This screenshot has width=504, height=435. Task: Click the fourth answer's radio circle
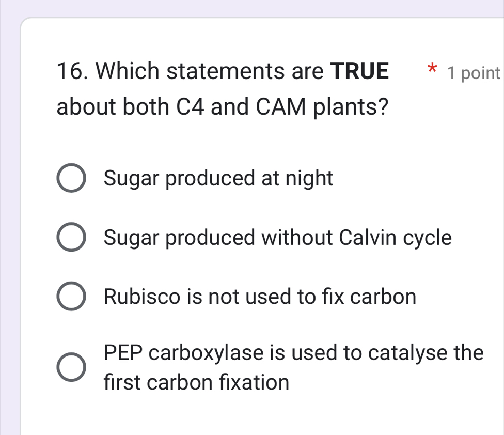pyautogui.click(x=71, y=367)
